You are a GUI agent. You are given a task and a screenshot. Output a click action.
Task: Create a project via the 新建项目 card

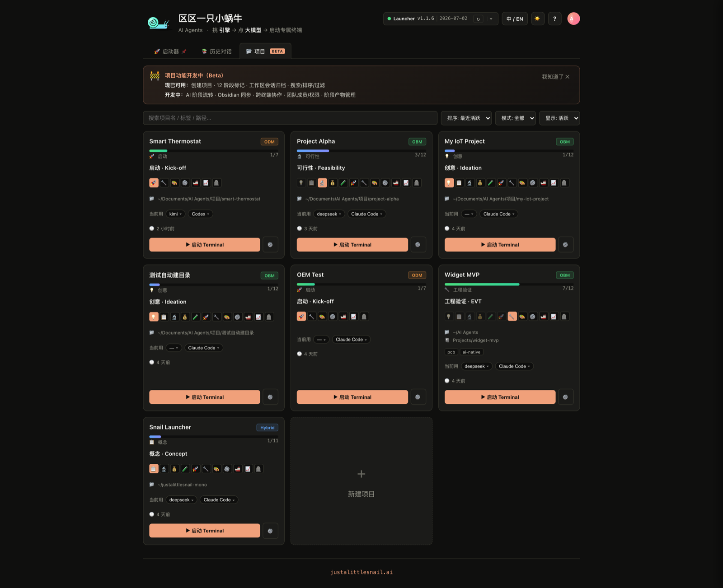[x=361, y=481]
